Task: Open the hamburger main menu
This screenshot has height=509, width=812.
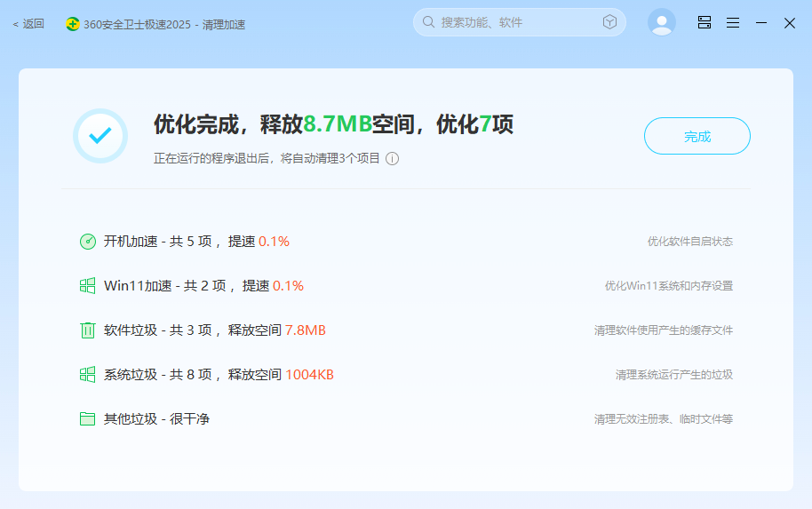Action: [733, 23]
